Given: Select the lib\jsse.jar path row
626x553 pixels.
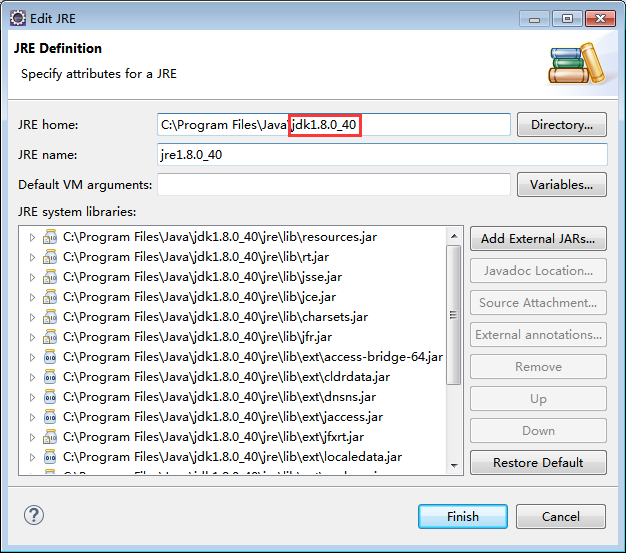Looking at the screenshot, I should [x=202, y=277].
